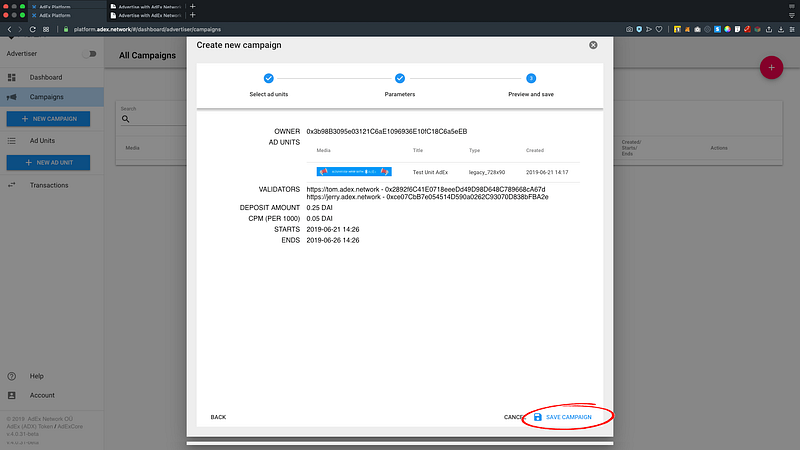Open the snapshot camera outline icon
Screen dimensions: 800x450
coord(629,30)
